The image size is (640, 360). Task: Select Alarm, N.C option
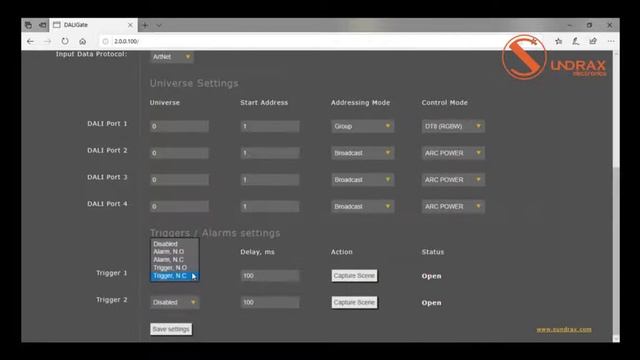[x=175, y=260]
